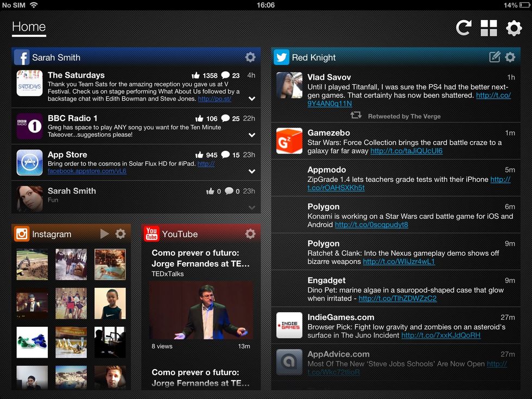This screenshot has height=399, width=532.
Task: Click the Facebook logo icon
Action: [22, 57]
